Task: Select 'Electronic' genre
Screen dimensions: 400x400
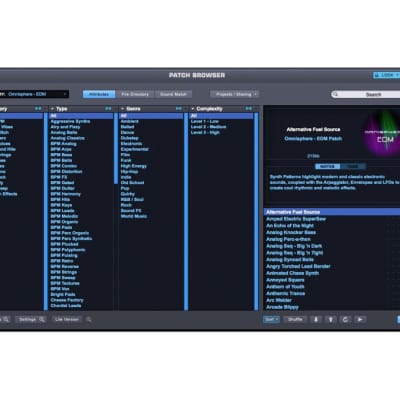Action: tap(131, 144)
